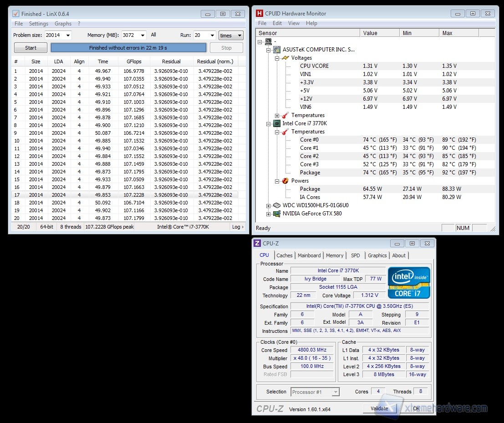Click the finished progress bar in LinX

(128, 48)
